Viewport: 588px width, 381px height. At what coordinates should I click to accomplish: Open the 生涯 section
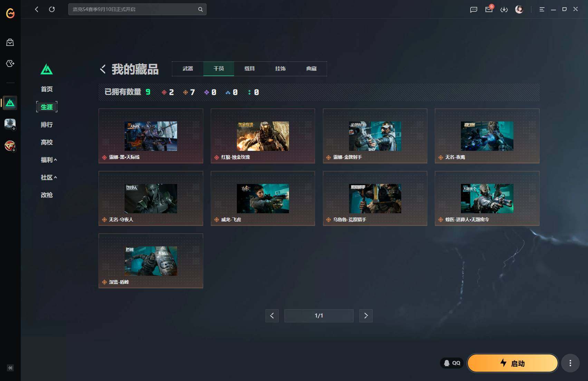point(47,107)
